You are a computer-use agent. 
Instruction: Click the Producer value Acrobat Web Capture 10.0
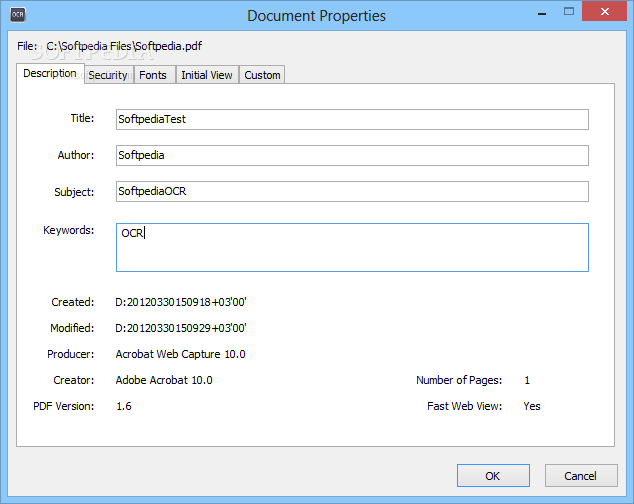click(180, 354)
